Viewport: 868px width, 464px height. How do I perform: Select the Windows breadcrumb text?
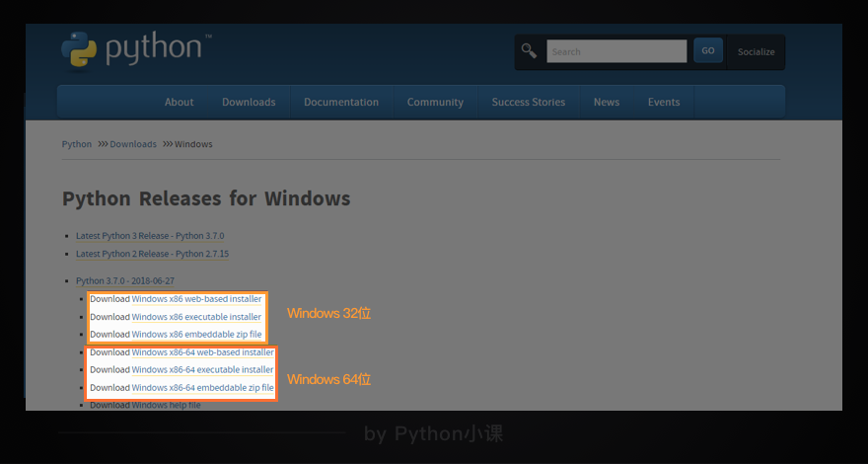point(193,144)
